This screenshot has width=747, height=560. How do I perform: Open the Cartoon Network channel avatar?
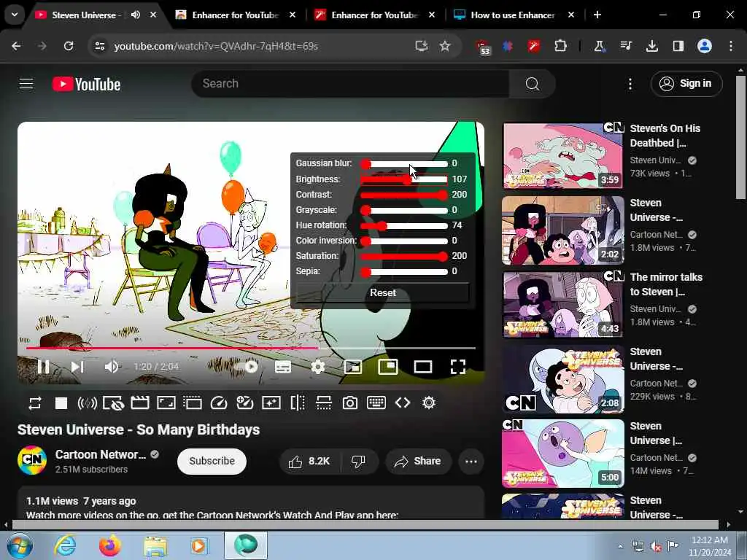32,460
